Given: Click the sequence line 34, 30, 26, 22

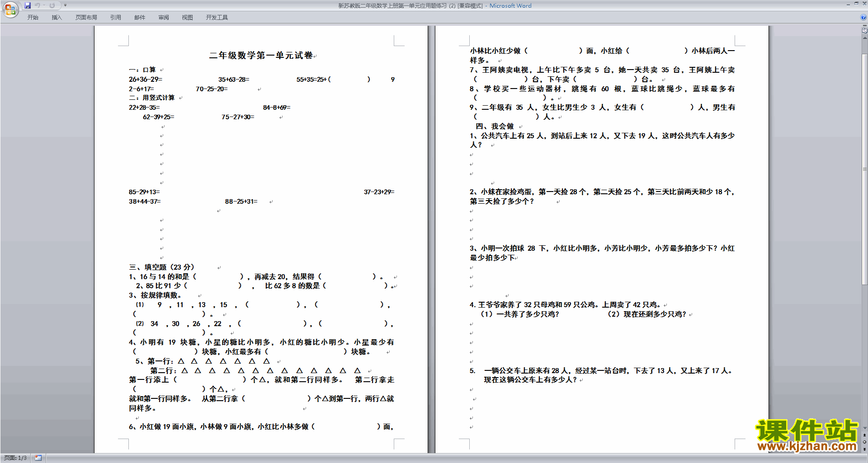Looking at the screenshot, I should tap(264, 324).
